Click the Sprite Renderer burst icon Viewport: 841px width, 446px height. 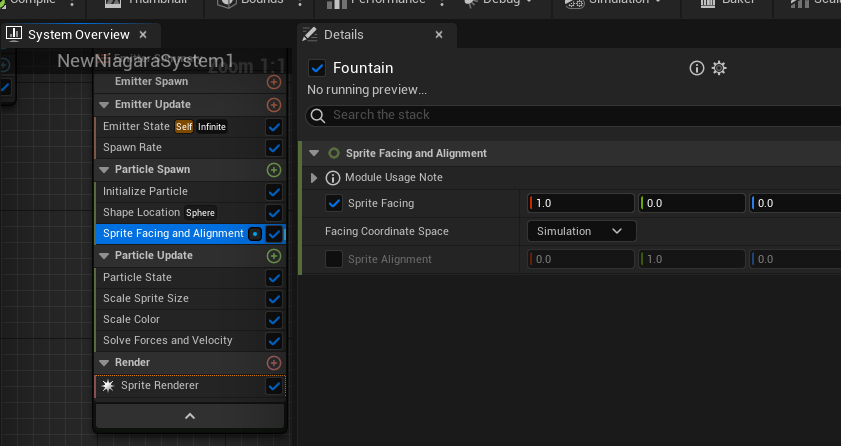click(108, 386)
